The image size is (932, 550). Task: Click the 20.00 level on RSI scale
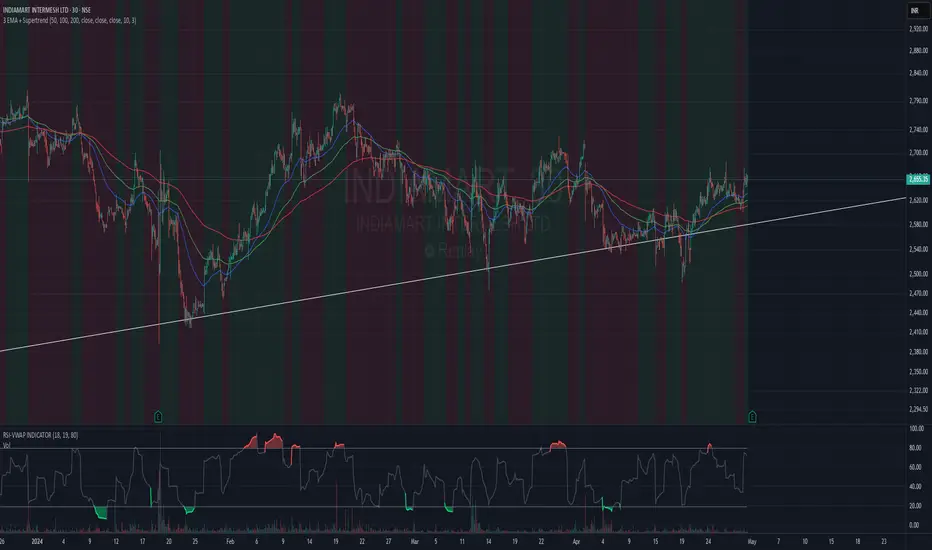915,506
